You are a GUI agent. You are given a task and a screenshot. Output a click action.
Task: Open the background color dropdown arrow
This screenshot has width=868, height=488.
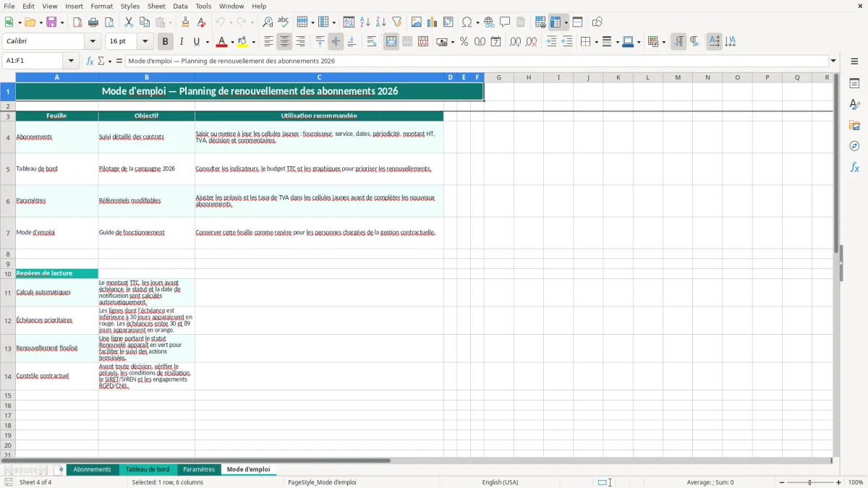pos(253,42)
